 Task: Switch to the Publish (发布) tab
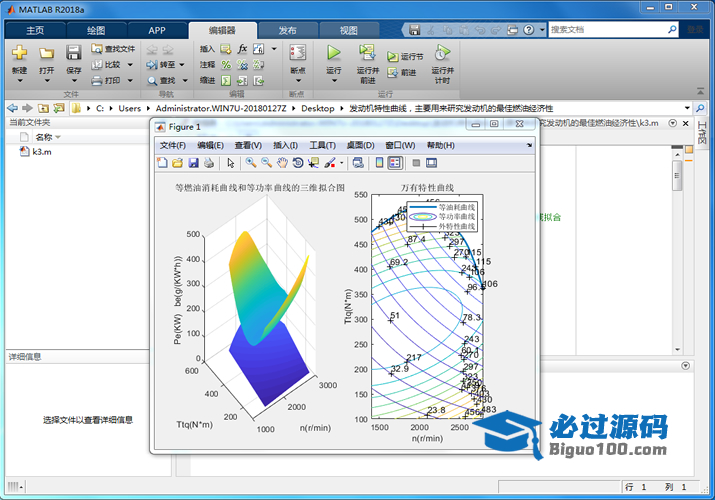(288, 31)
